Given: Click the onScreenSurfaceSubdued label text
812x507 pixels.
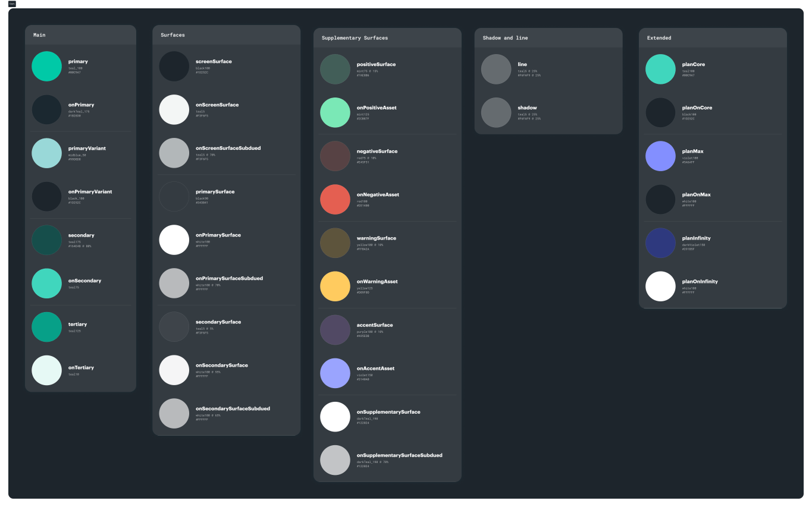Looking at the screenshot, I should [228, 148].
